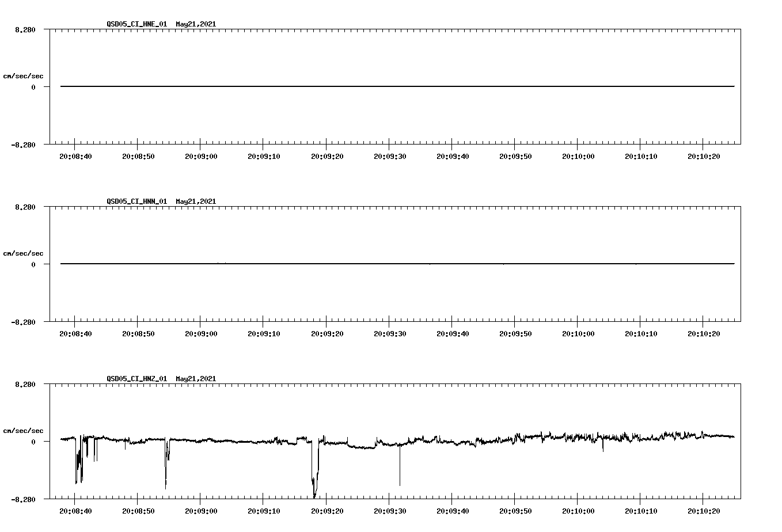Select the May21,2021 date label on top plot

tap(195, 25)
